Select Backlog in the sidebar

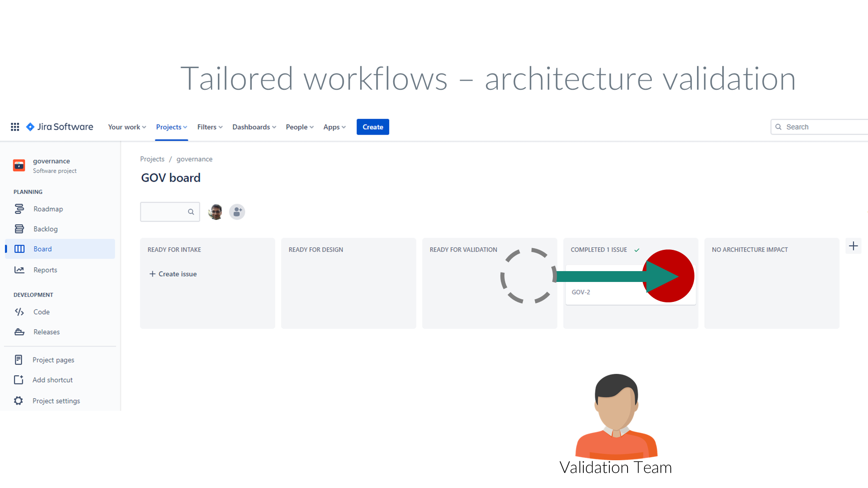45,229
